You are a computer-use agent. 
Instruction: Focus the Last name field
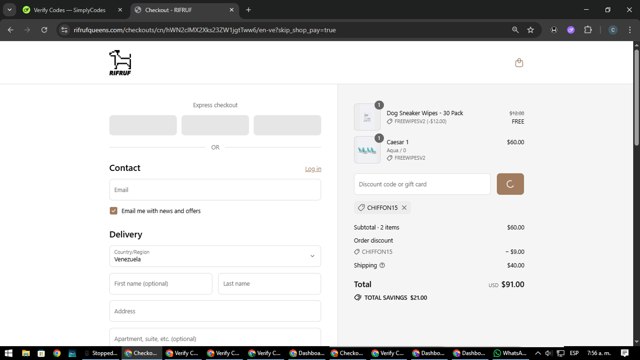pyautogui.click(x=269, y=284)
